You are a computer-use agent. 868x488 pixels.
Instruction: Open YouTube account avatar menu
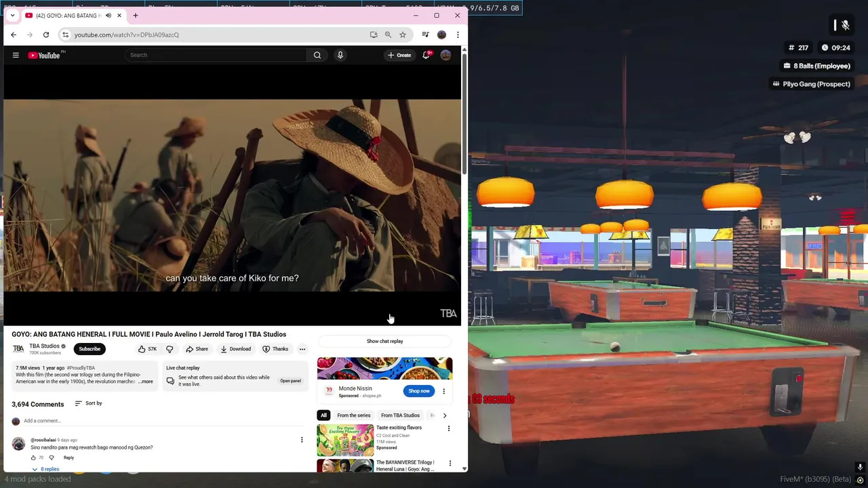coord(446,55)
